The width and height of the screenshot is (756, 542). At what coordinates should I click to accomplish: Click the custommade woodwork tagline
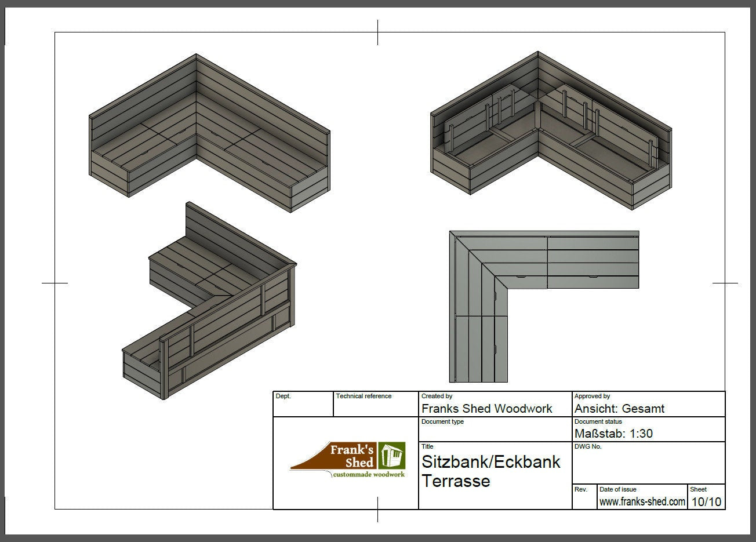click(x=368, y=475)
